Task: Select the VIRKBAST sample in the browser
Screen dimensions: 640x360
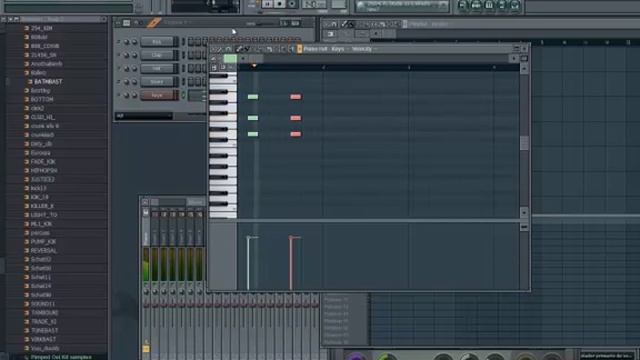Action: pyautogui.click(x=43, y=339)
